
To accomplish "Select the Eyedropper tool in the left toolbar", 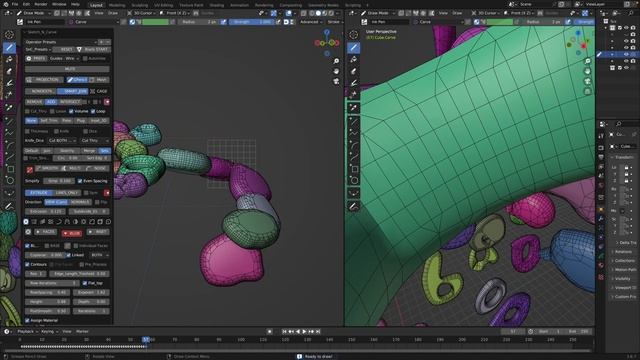I will (x=9, y=108).
